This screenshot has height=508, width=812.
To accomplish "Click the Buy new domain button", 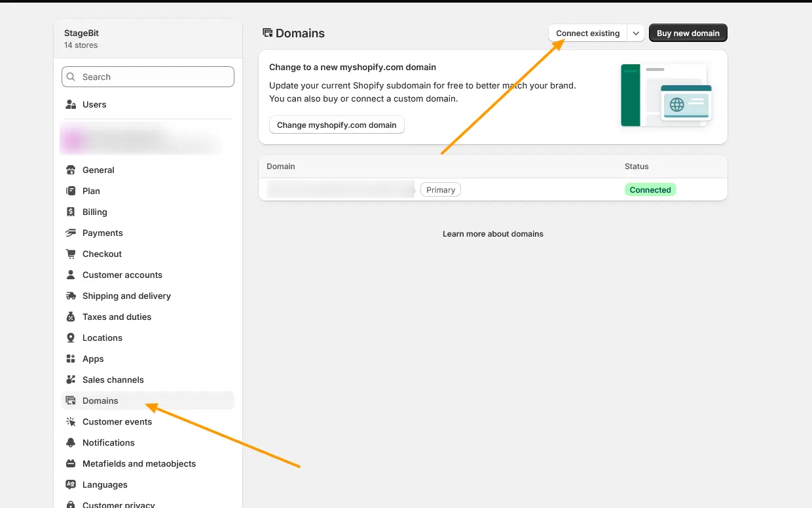I will [x=688, y=33].
